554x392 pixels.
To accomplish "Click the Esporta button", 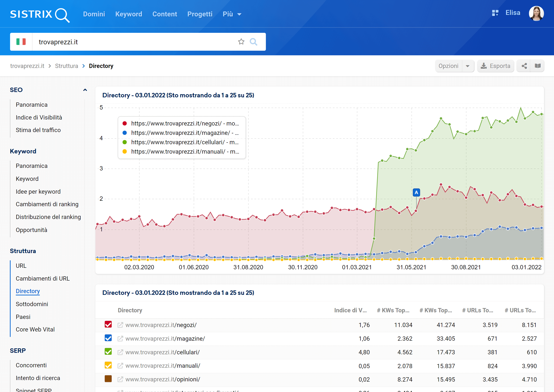I will tap(495, 66).
